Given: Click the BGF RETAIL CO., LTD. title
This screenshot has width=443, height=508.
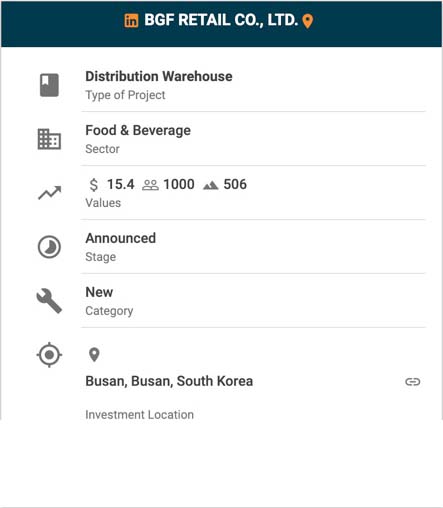Looking at the screenshot, I should (x=221, y=20).
